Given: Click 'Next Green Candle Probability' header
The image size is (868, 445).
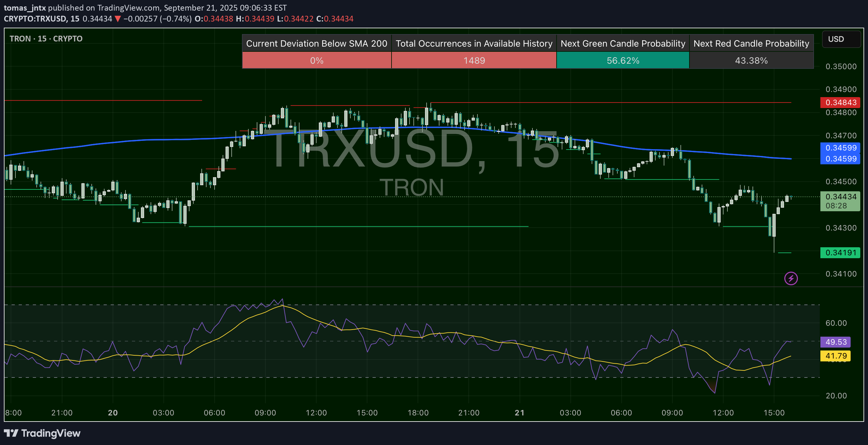Looking at the screenshot, I should coord(623,43).
